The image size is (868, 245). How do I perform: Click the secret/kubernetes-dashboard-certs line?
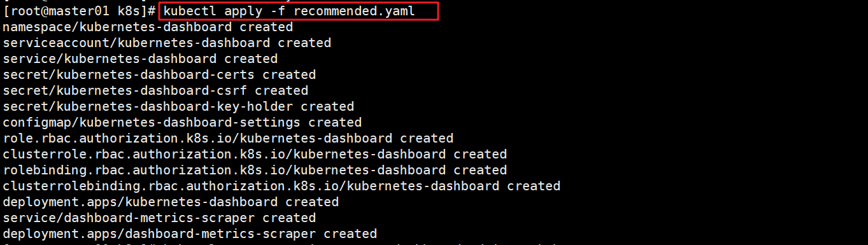pyautogui.click(x=159, y=75)
